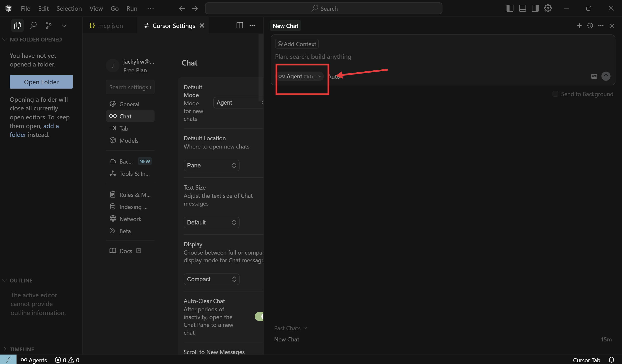Open Default Location Pane dropdown

[212, 165]
